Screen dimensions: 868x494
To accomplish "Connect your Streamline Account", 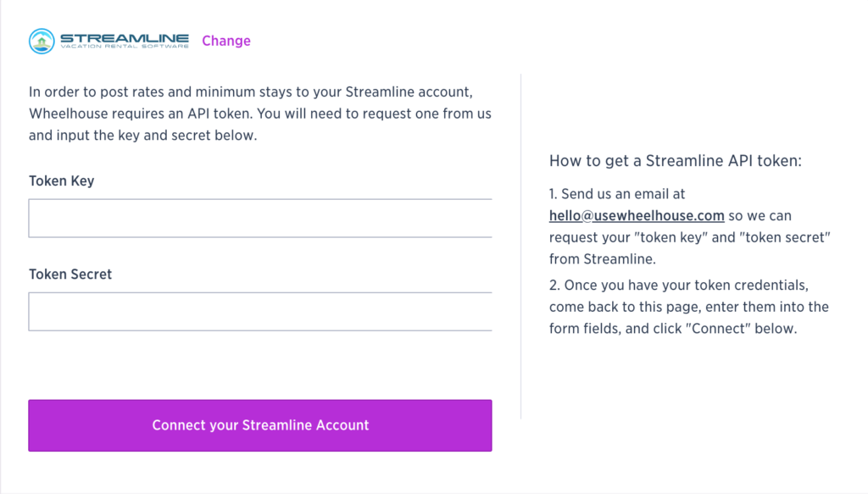I will [x=260, y=425].
